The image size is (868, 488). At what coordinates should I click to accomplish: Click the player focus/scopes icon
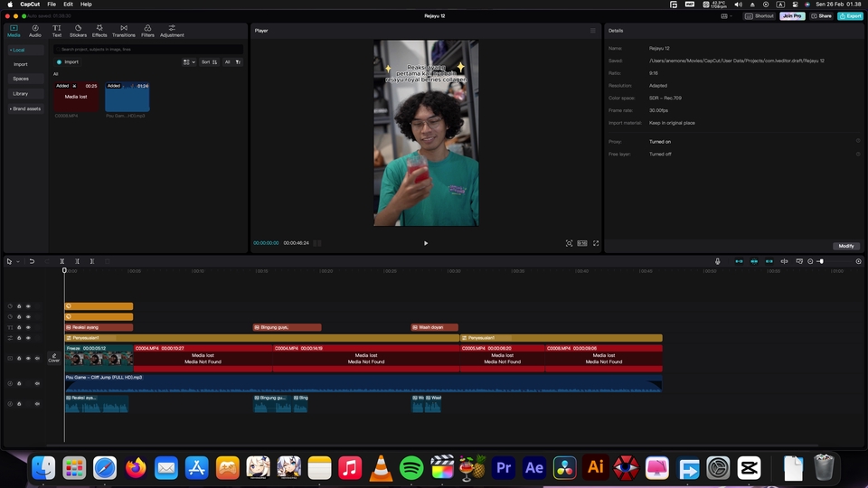coord(569,243)
